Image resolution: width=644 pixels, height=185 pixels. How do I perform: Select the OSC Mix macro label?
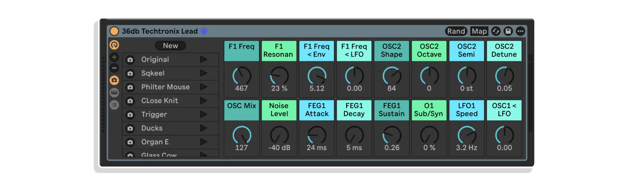pos(241,110)
